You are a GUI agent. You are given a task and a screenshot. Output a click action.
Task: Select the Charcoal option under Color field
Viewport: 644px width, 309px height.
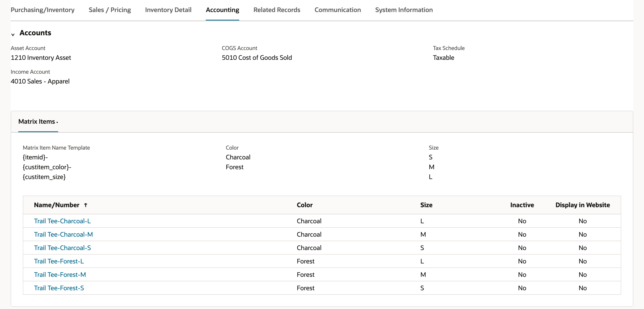click(238, 157)
